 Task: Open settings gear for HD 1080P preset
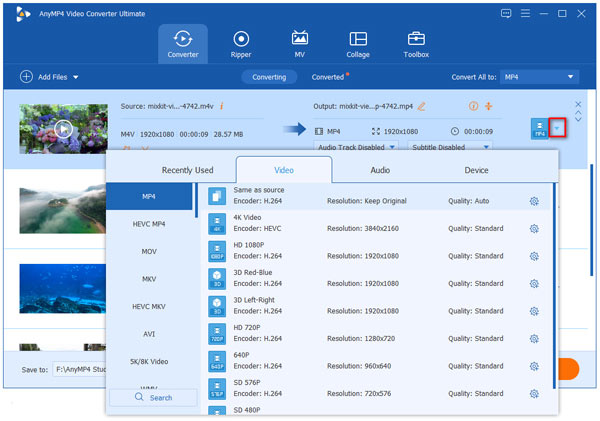[x=534, y=254]
